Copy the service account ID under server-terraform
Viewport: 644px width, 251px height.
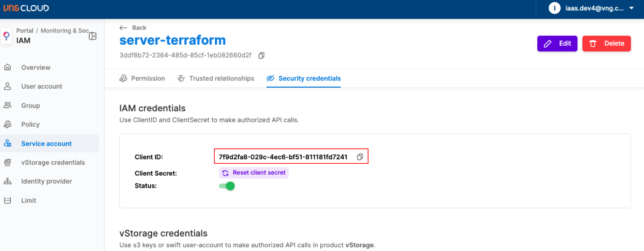coord(261,55)
